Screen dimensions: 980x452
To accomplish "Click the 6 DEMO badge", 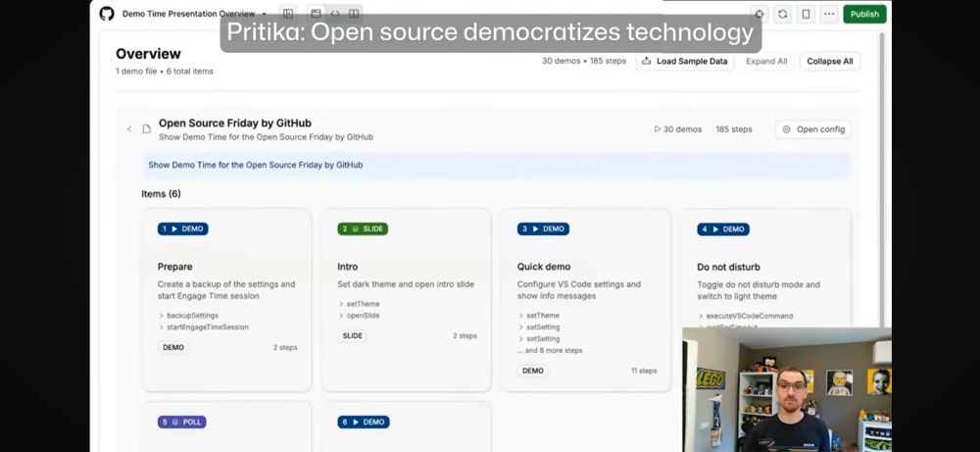I will point(364,422).
